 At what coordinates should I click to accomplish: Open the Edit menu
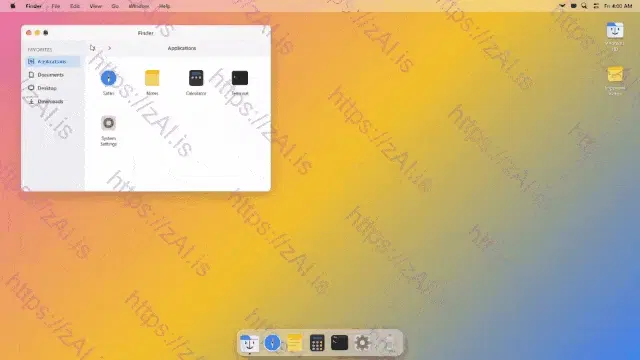tap(75, 6)
